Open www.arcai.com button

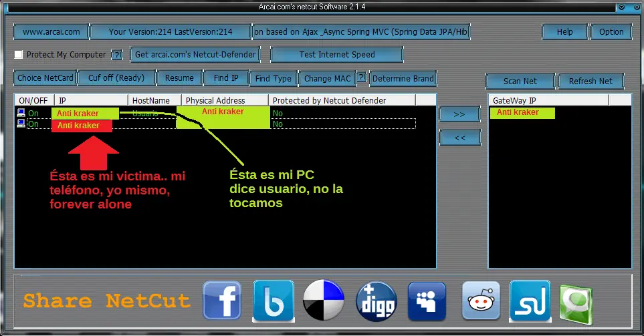51,31
